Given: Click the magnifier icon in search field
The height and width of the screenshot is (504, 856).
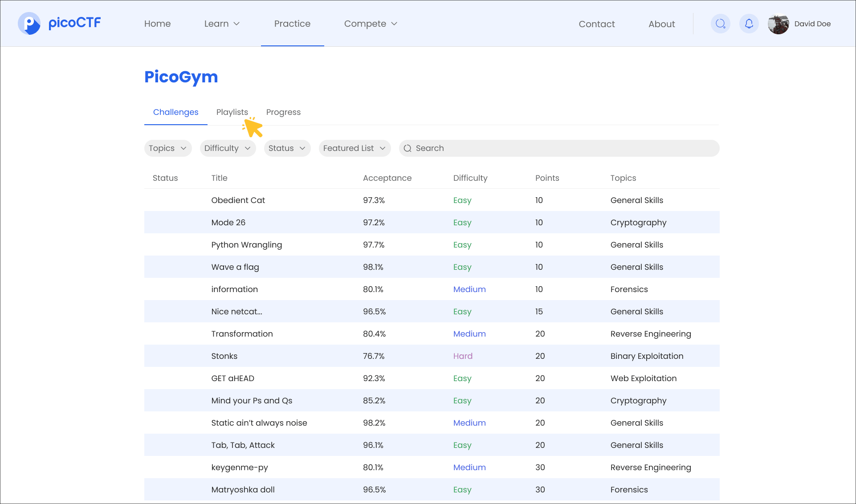Looking at the screenshot, I should coord(407,148).
